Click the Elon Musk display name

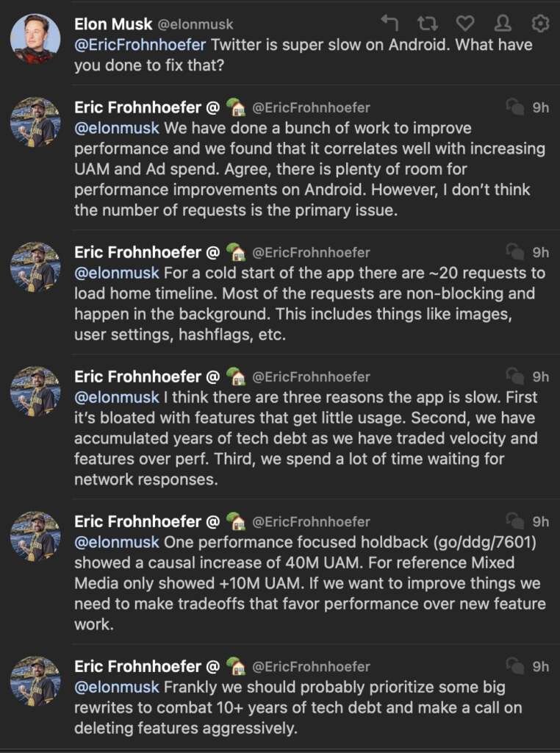point(113,24)
